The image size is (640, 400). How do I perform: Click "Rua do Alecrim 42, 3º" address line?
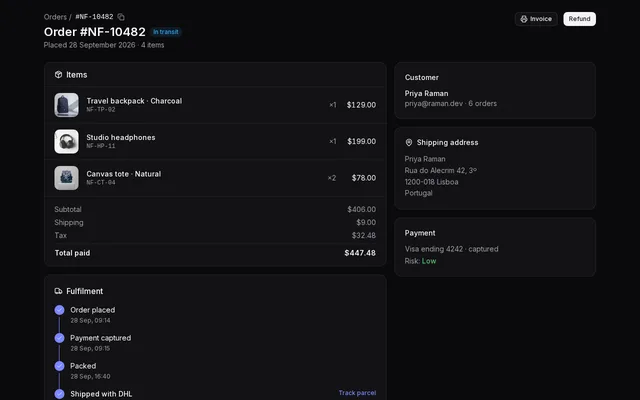pos(441,171)
